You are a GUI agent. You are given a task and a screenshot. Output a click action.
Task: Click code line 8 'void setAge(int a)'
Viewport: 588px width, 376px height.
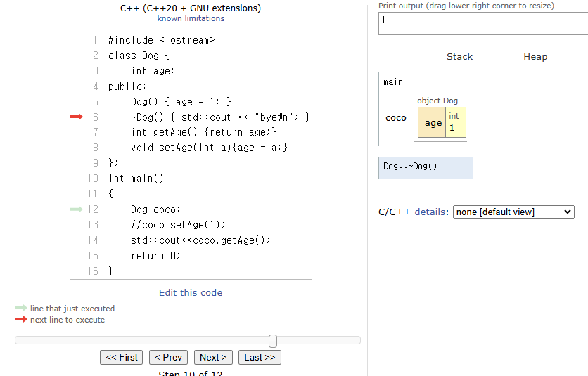tap(210, 148)
